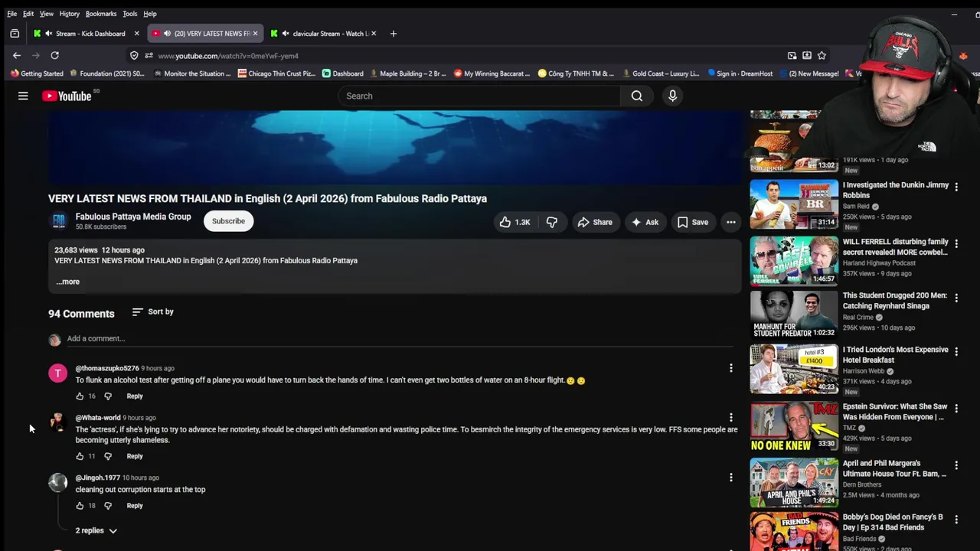Viewport: 980px width, 551px height.
Task: Dislike Jingoh.1977's comment
Action: click(x=108, y=506)
